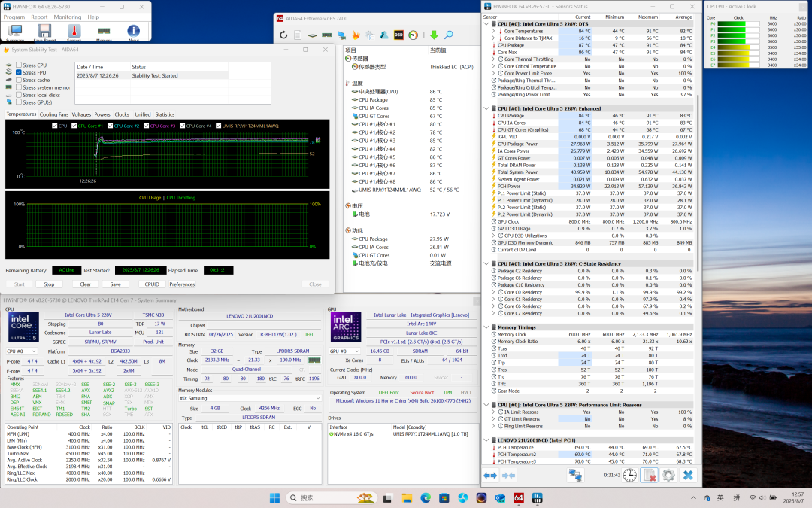
Task: Open the #0: Samsung memory module dropdown
Action: coord(250,398)
